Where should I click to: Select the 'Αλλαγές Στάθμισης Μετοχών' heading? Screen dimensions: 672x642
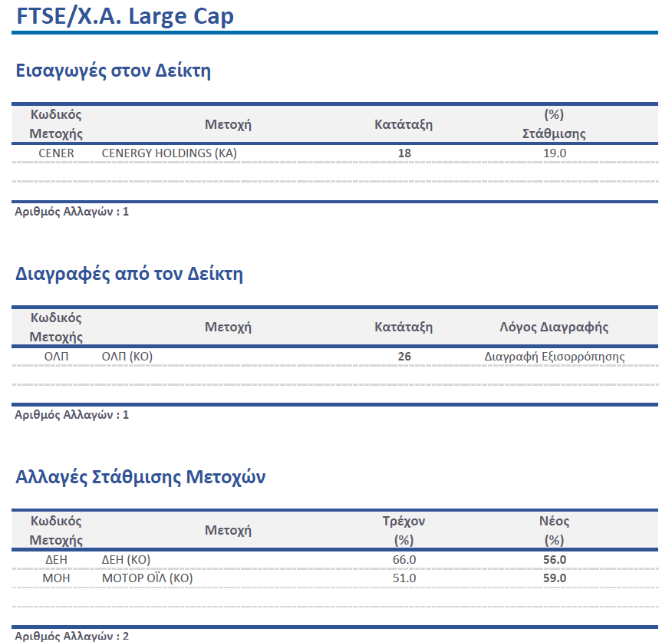coord(140,477)
